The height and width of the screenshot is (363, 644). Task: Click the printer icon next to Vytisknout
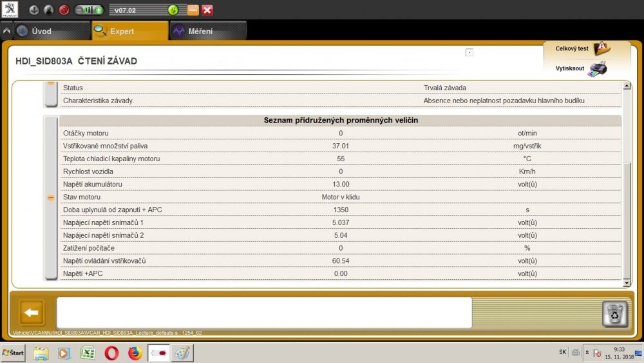[x=597, y=68]
